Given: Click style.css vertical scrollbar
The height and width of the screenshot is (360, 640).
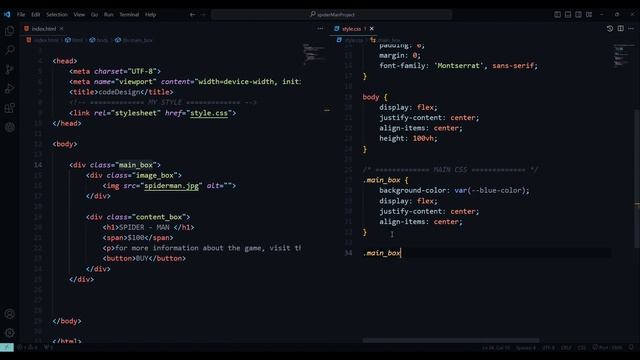Looking at the screenshot, I should 637,178.
